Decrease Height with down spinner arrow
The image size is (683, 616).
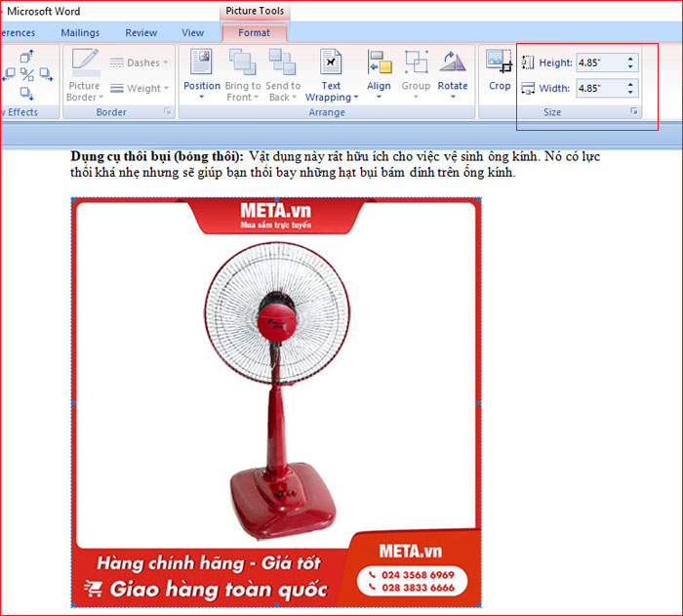630,66
